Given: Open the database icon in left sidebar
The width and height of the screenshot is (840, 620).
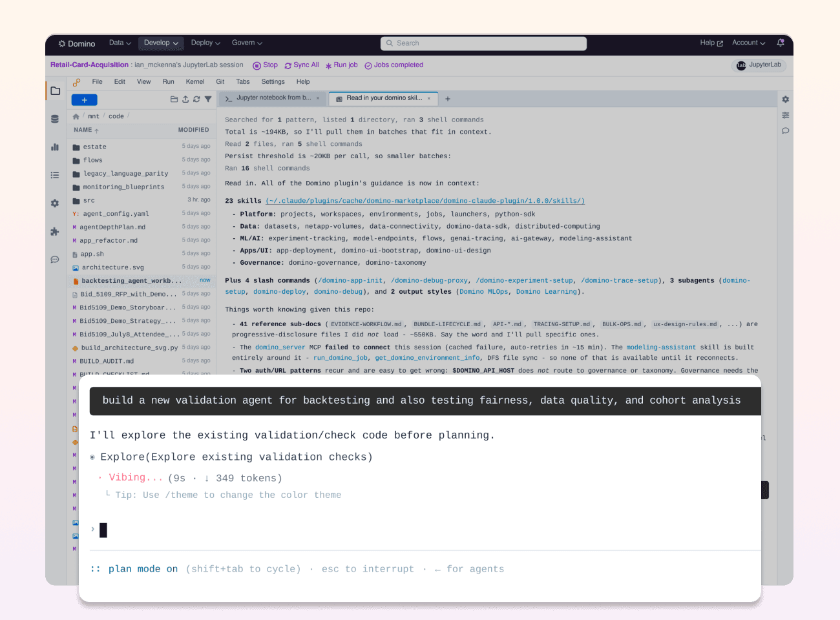Looking at the screenshot, I should 55,119.
